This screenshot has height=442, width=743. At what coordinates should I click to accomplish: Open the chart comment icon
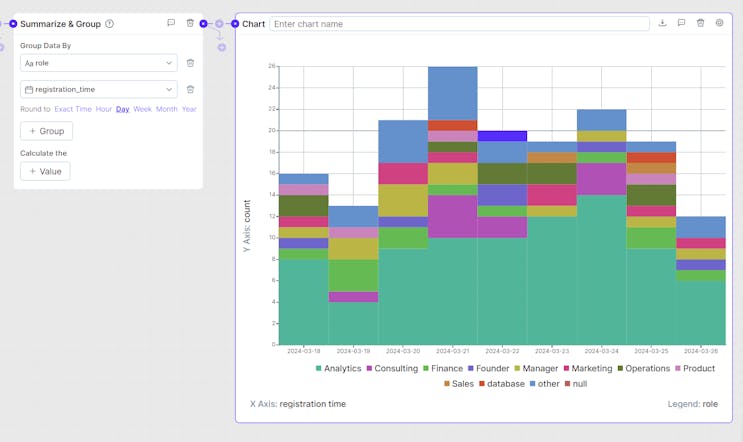[x=681, y=23]
